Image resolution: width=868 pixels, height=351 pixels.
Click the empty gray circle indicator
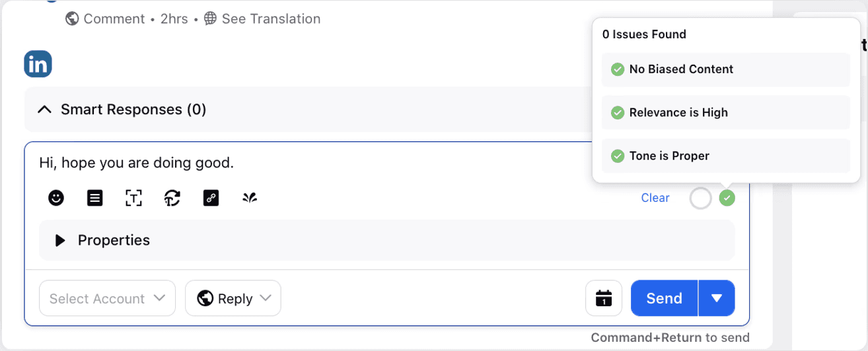click(x=700, y=198)
